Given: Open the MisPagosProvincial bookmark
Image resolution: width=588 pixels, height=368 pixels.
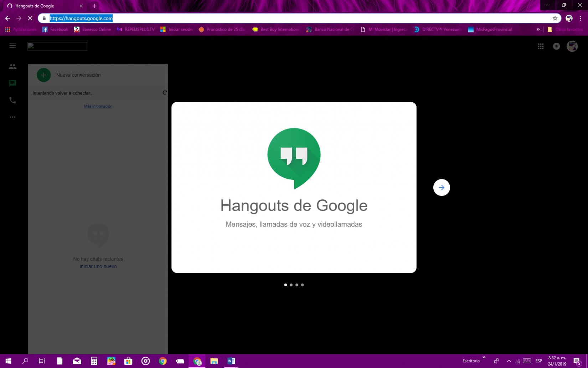Looking at the screenshot, I should pos(490,30).
